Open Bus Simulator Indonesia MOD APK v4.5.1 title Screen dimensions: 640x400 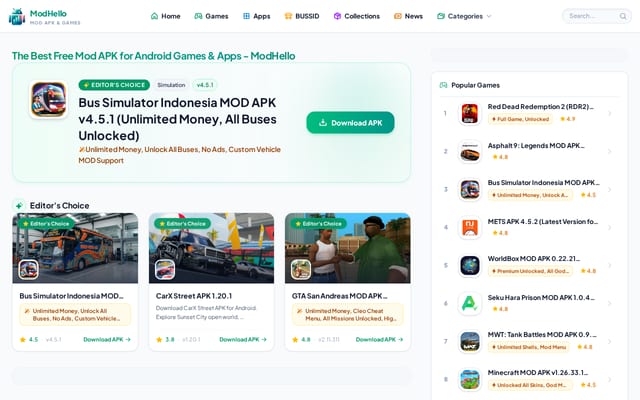[178, 119]
